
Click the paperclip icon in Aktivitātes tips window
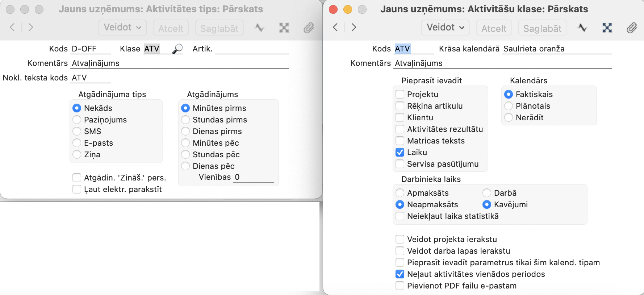click(x=309, y=28)
